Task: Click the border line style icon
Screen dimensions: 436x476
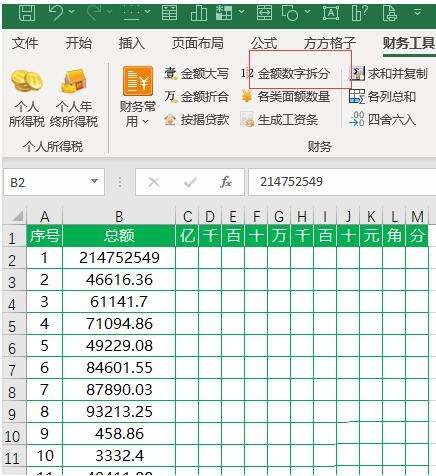Action: (x=132, y=13)
